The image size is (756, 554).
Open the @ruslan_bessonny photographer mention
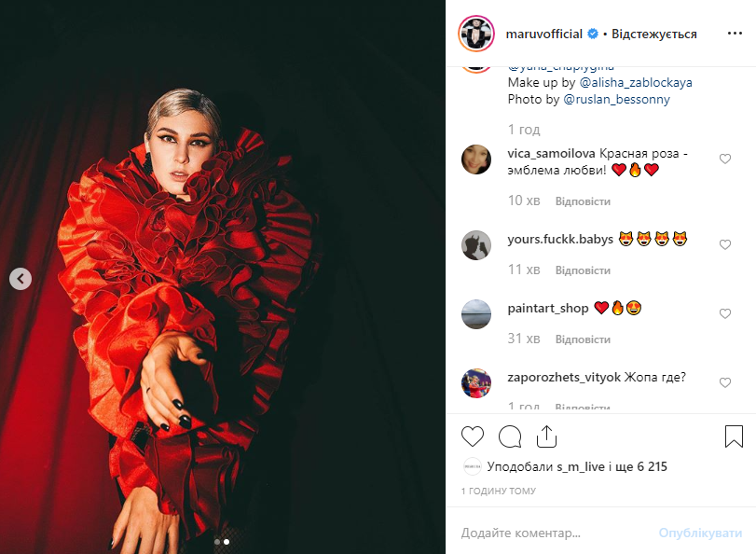[x=616, y=100]
